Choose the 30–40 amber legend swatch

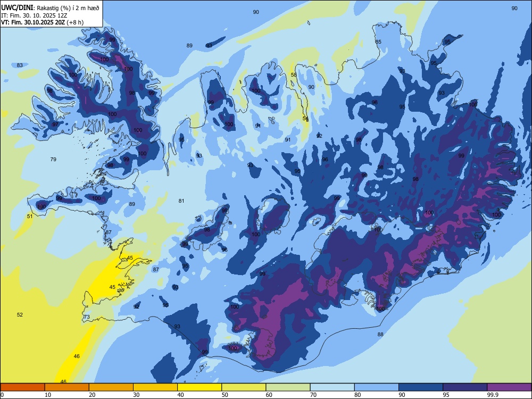point(155,387)
